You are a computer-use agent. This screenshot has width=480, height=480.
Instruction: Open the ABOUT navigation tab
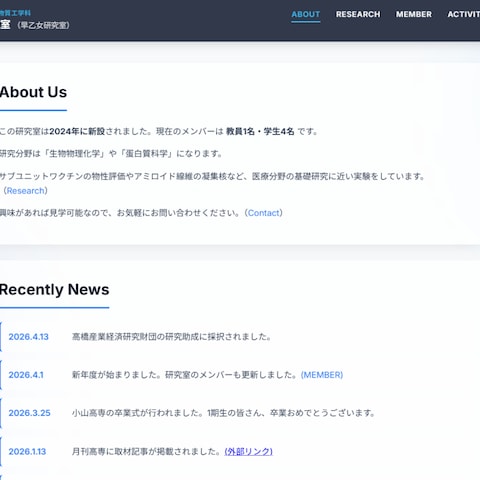pyautogui.click(x=305, y=14)
